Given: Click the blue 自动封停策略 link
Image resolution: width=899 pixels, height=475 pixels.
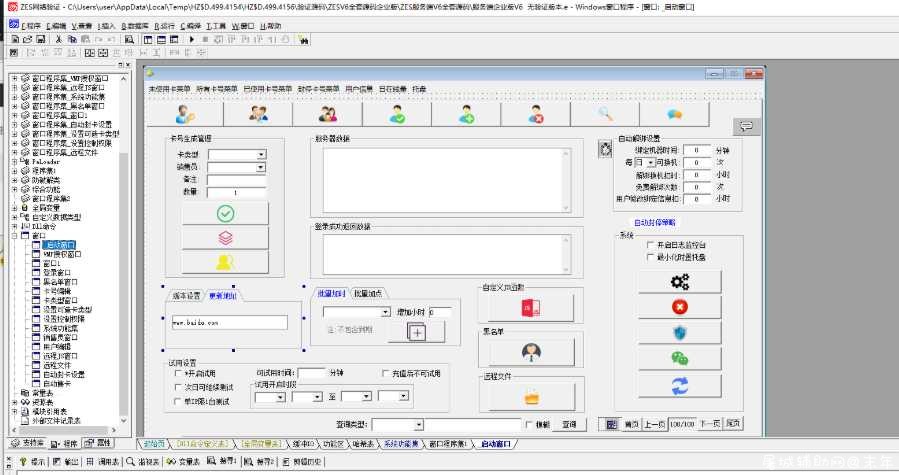Looking at the screenshot, I should tap(654, 223).
